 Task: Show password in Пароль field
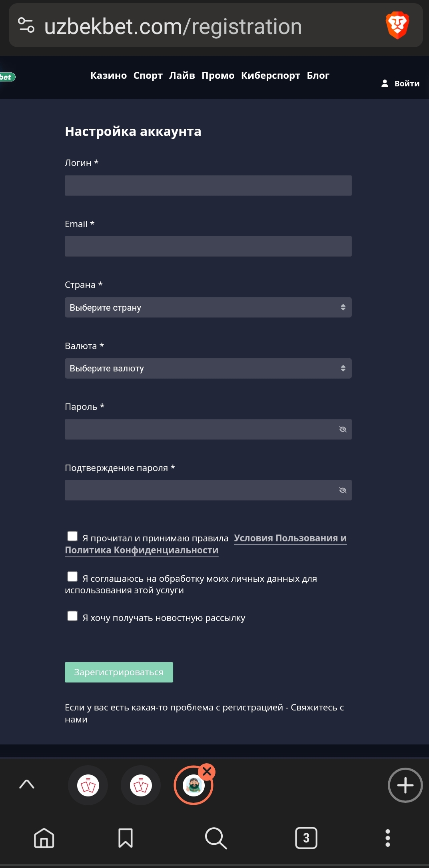343,429
